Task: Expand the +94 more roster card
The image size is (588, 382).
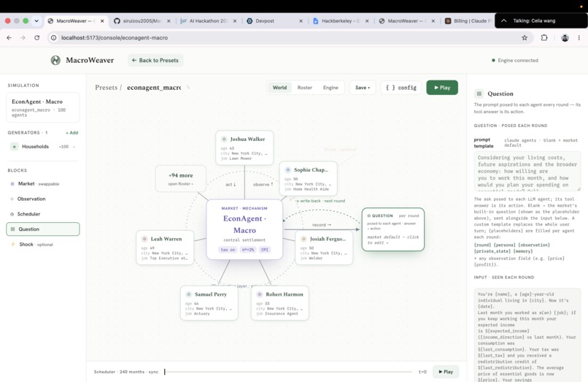Action: pos(181,179)
